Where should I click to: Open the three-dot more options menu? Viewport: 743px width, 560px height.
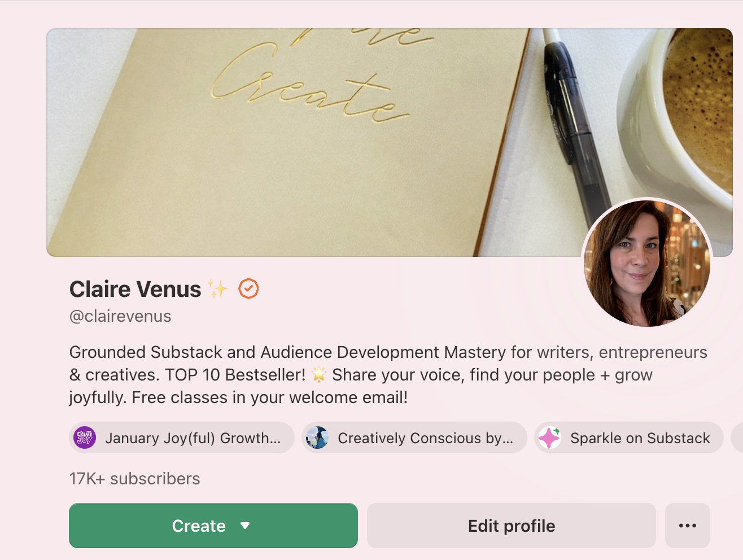[687, 526]
